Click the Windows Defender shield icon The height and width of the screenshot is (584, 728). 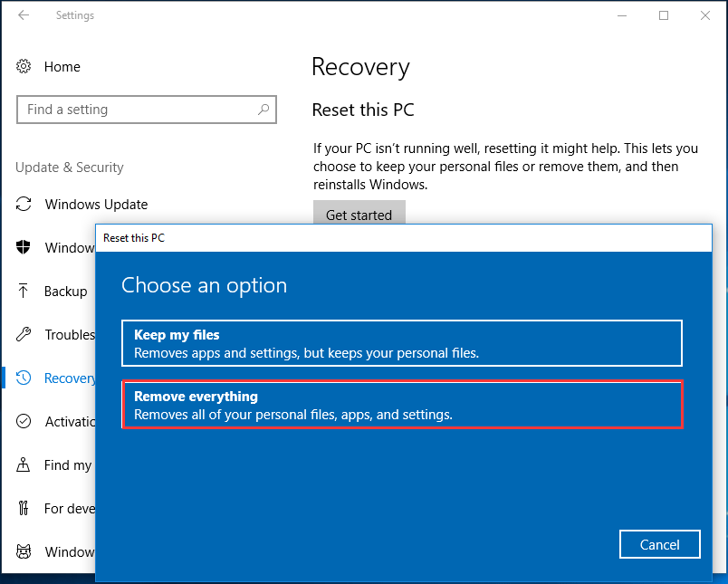click(24, 247)
